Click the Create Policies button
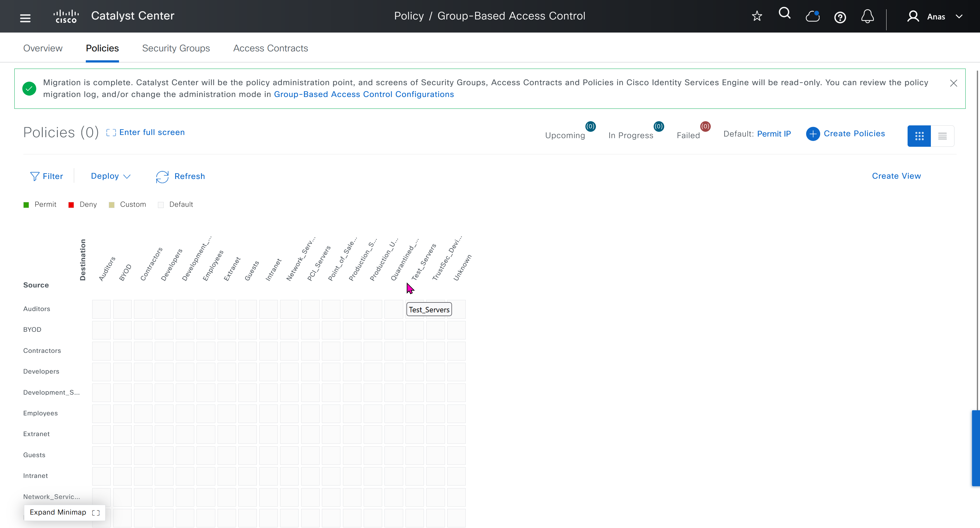This screenshot has width=980, height=528. tap(845, 134)
